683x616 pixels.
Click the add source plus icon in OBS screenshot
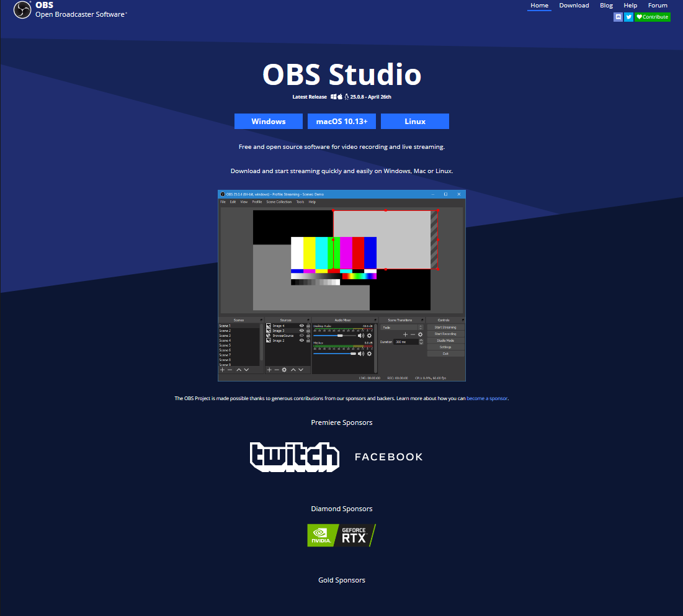269,370
